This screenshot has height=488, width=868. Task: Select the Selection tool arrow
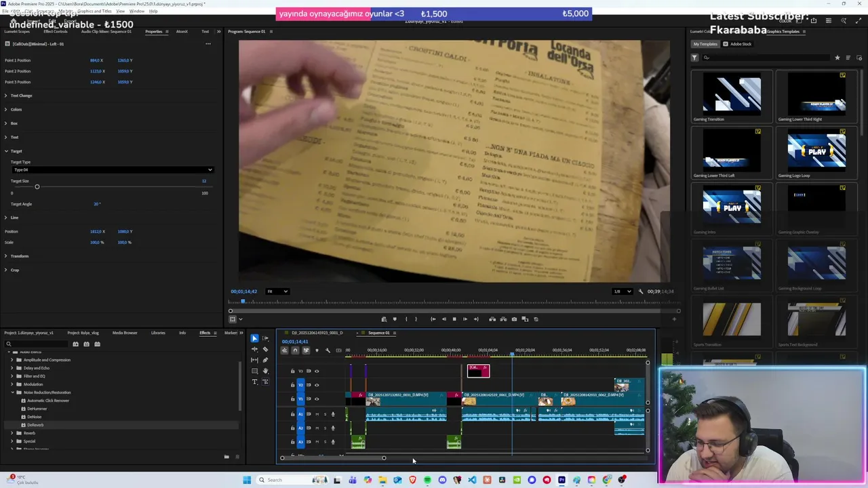pyautogui.click(x=254, y=338)
